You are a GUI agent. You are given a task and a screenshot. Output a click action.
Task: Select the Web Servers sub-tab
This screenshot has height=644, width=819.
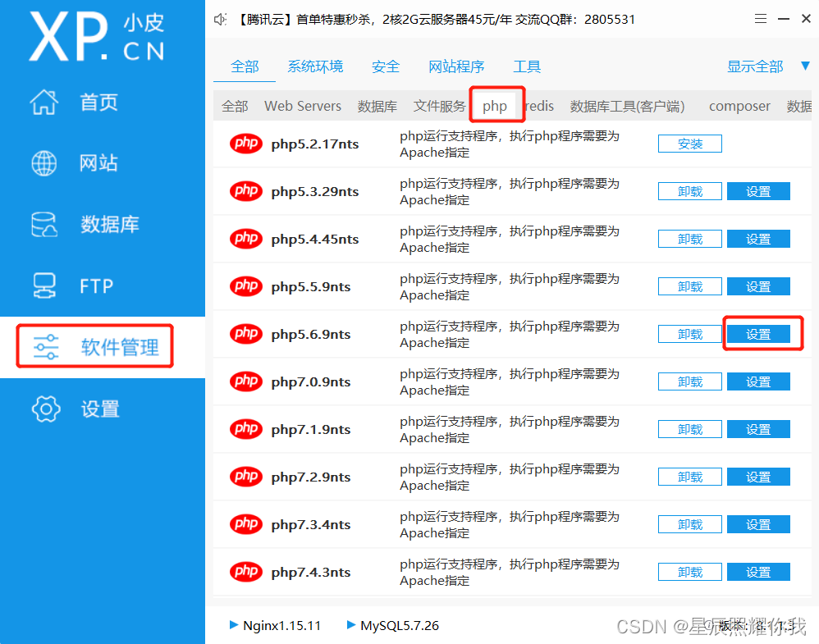tap(303, 106)
